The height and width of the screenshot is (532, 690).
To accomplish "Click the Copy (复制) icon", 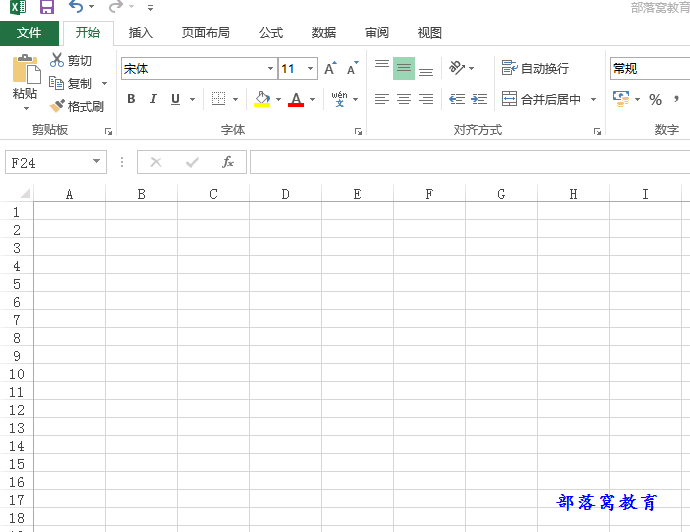I will click(56, 83).
